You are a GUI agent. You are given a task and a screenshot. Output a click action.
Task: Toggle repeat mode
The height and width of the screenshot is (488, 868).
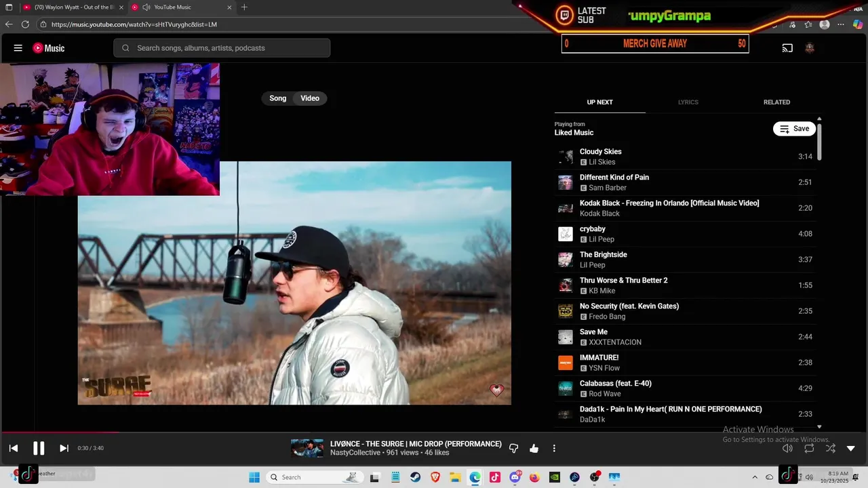tap(809, 448)
